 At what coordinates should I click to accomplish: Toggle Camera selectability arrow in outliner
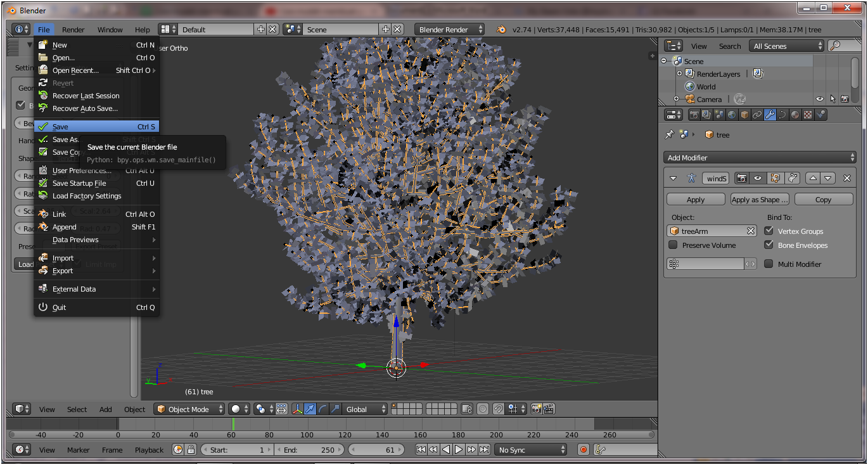(x=833, y=99)
